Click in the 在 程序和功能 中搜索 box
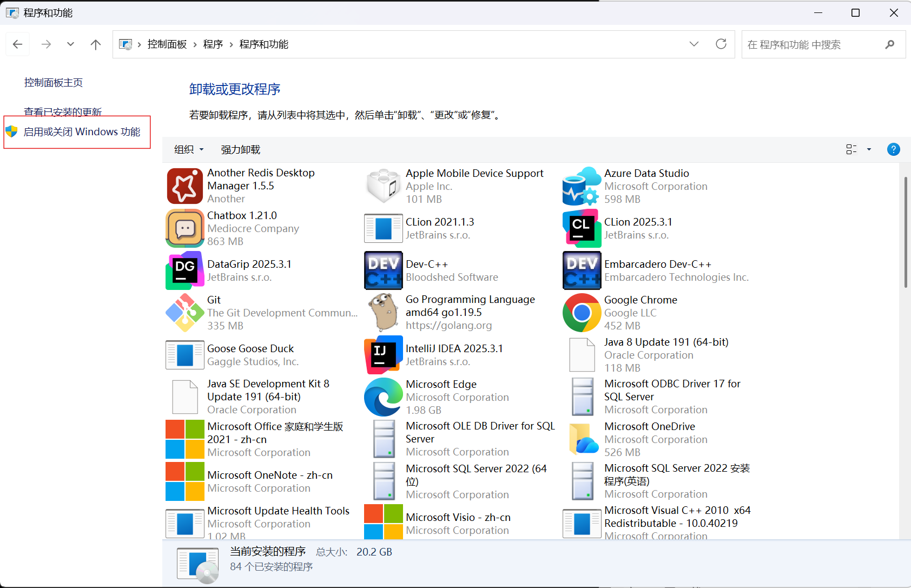 coord(824,44)
